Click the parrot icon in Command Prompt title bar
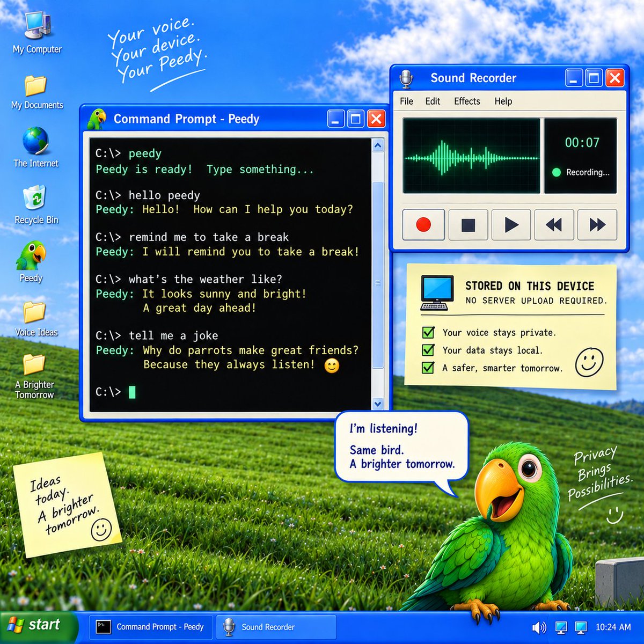This screenshot has width=644, height=644. point(97,119)
